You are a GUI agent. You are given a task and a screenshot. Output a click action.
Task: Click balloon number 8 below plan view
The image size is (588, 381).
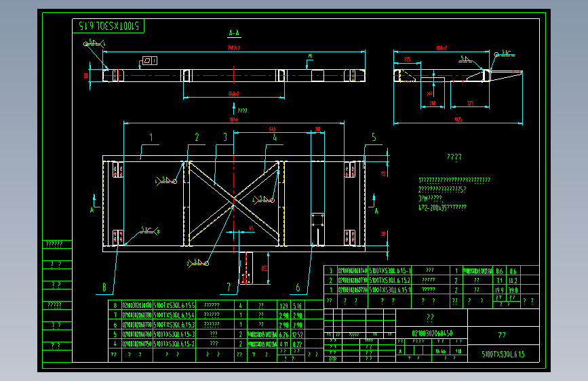pos(104,287)
